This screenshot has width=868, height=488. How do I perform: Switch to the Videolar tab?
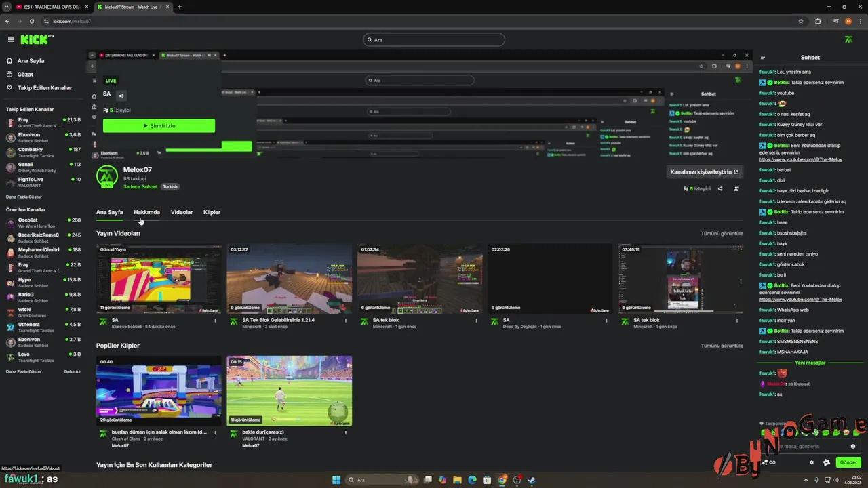click(182, 212)
